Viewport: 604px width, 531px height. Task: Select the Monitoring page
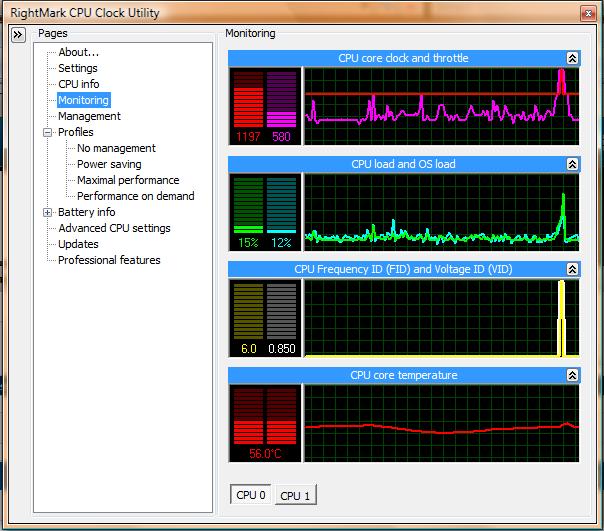pyautogui.click(x=84, y=100)
